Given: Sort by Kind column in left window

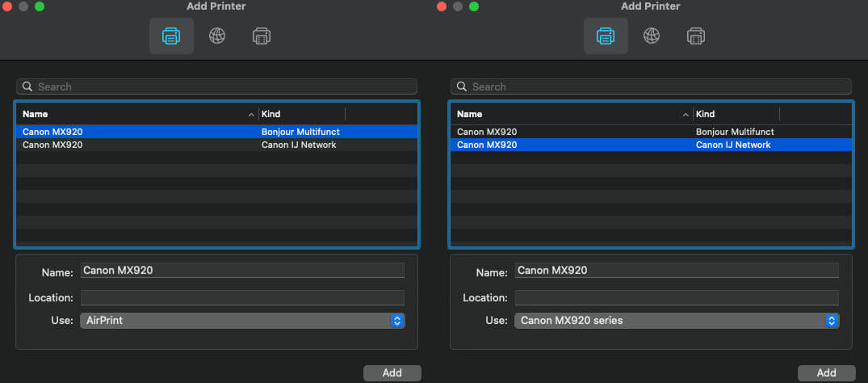Looking at the screenshot, I should 302,114.
